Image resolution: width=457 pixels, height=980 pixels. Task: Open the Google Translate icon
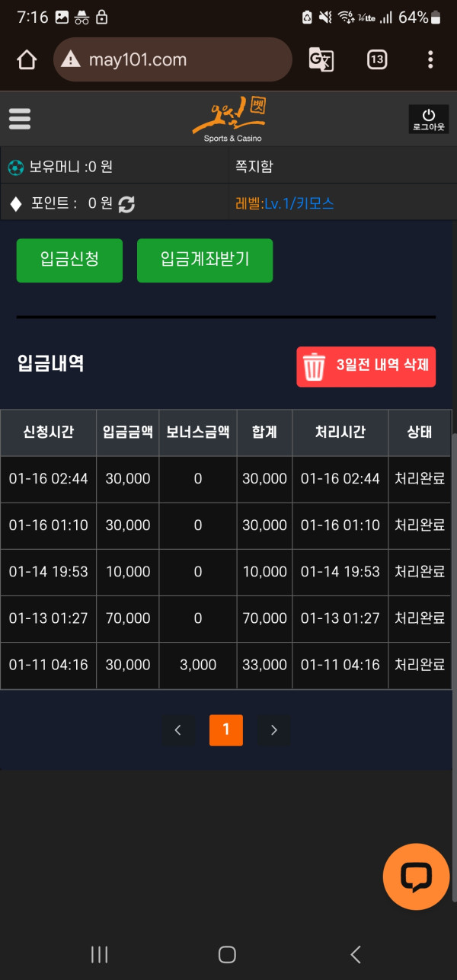pyautogui.click(x=321, y=59)
